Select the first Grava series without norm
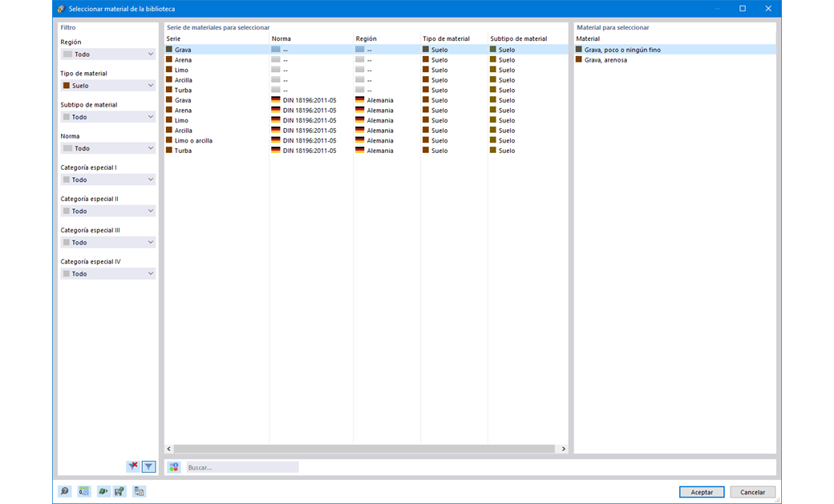Image resolution: width=834 pixels, height=504 pixels. coord(366,50)
